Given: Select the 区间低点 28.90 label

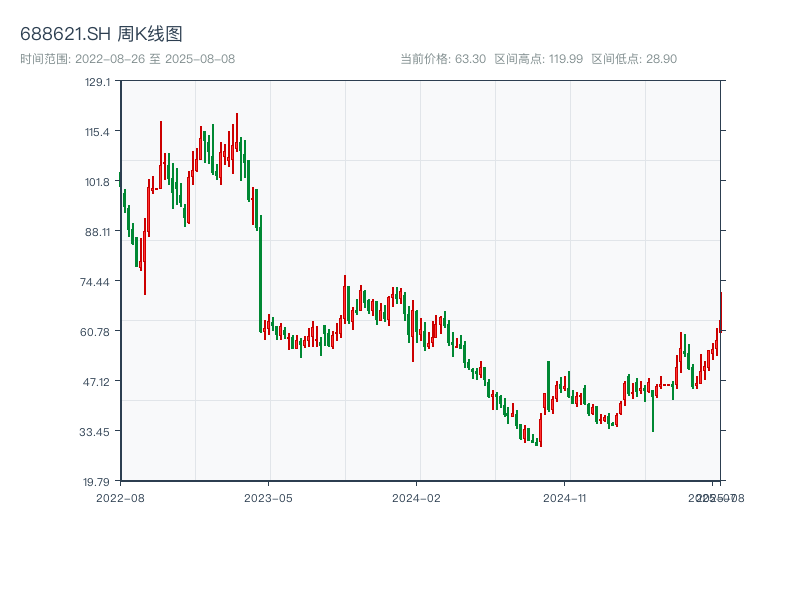Looking at the screenshot, I should 634,59.
